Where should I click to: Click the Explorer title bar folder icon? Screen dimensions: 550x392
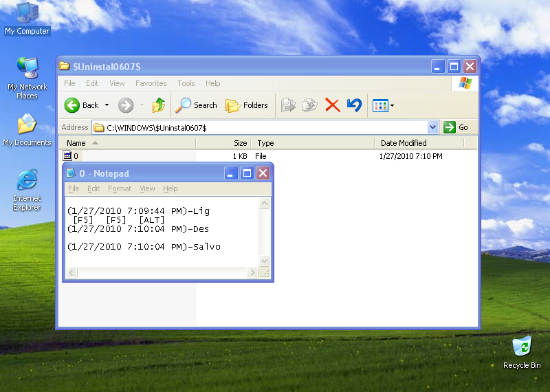tap(65, 65)
